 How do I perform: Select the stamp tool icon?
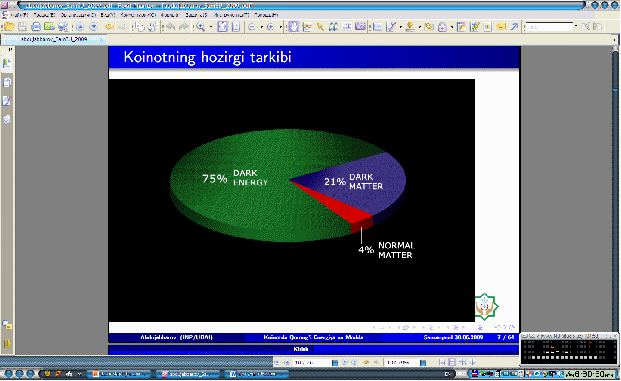[x=410, y=27]
